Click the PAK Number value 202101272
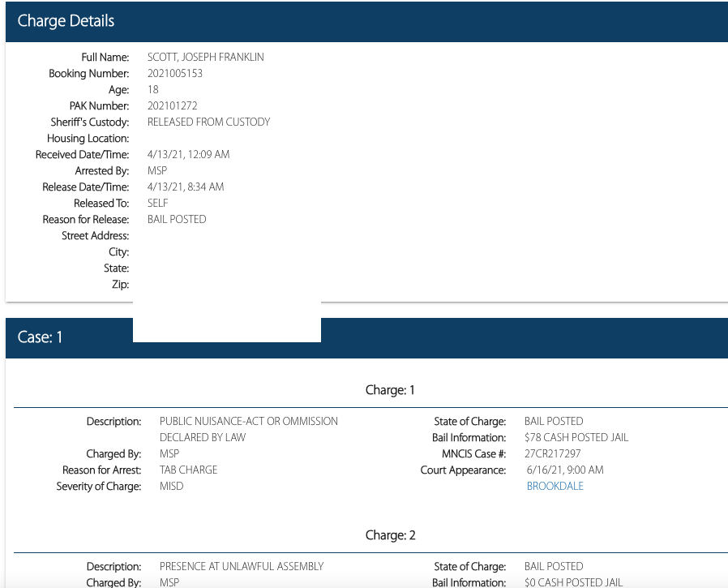 (172, 105)
